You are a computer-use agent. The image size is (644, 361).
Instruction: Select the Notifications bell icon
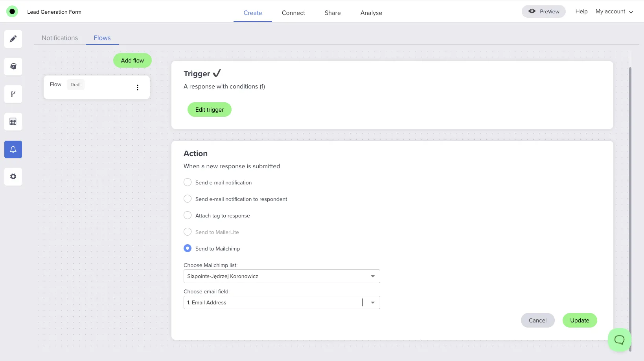(x=13, y=149)
